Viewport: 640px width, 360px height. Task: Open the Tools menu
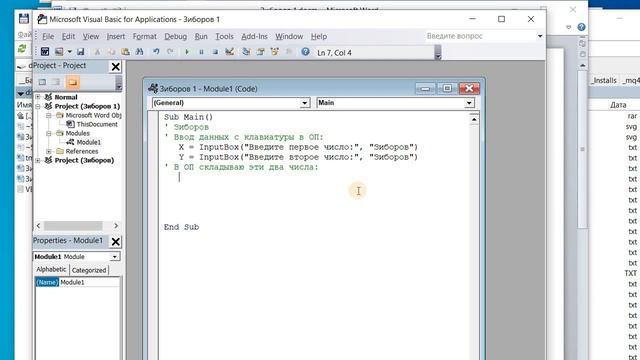point(224,36)
